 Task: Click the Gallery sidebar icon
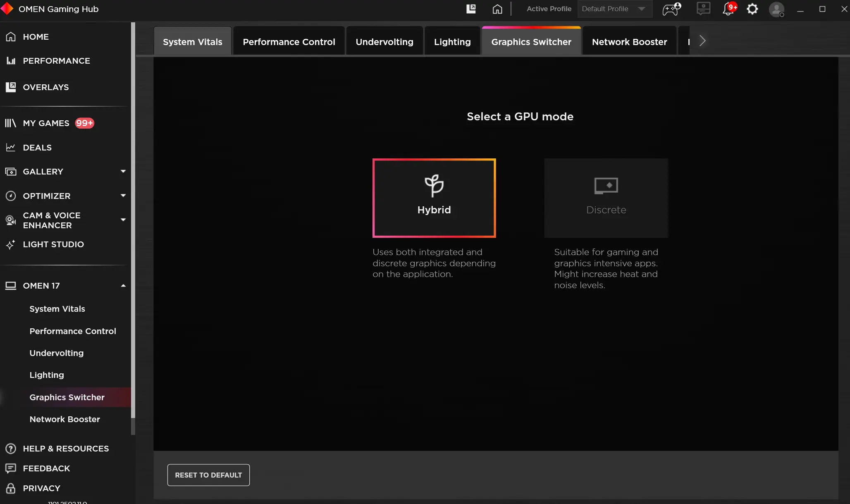pyautogui.click(x=11, y=172)
